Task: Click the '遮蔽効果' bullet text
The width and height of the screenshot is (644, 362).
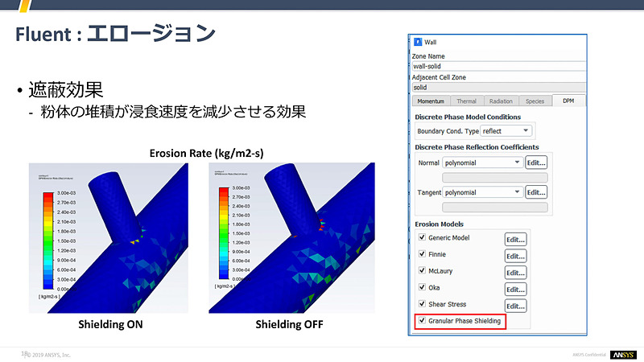Action: [66, 89]
